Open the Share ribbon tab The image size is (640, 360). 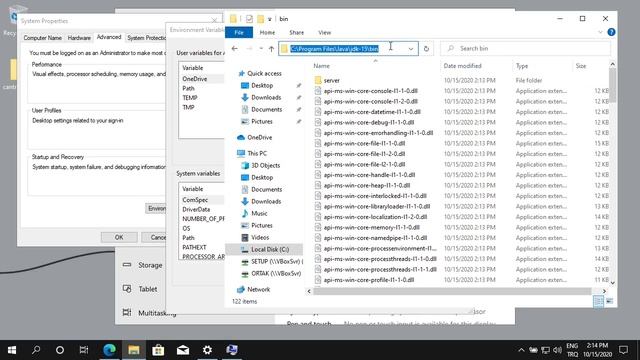pyautogui.click(x=296, y=32)
